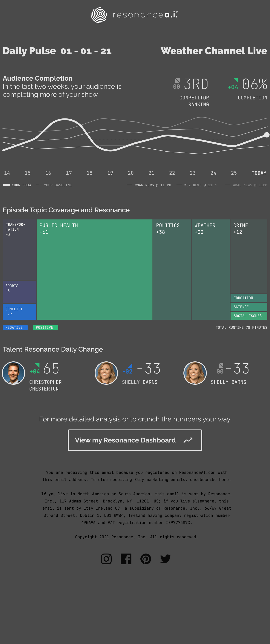Click the Audience Completion heading
The image size is (270, 644).
pyautogui.click(x=38, y=78)
